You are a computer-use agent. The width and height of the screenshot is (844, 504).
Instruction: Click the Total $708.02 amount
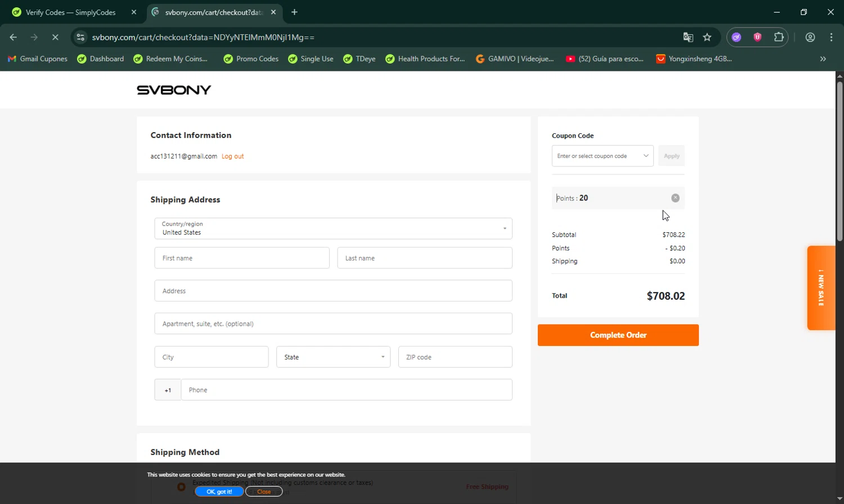(666, 296)
